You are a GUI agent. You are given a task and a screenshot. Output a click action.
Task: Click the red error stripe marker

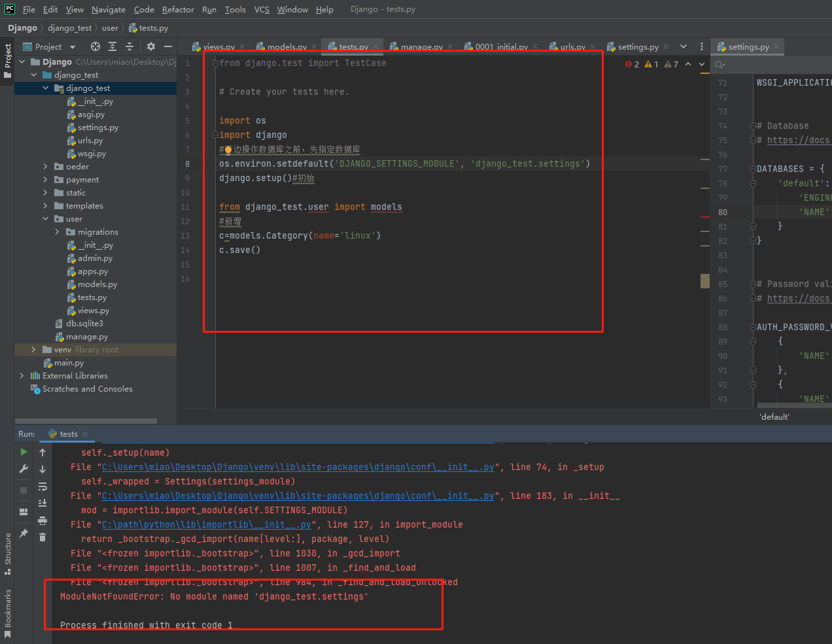coord(705,216)
